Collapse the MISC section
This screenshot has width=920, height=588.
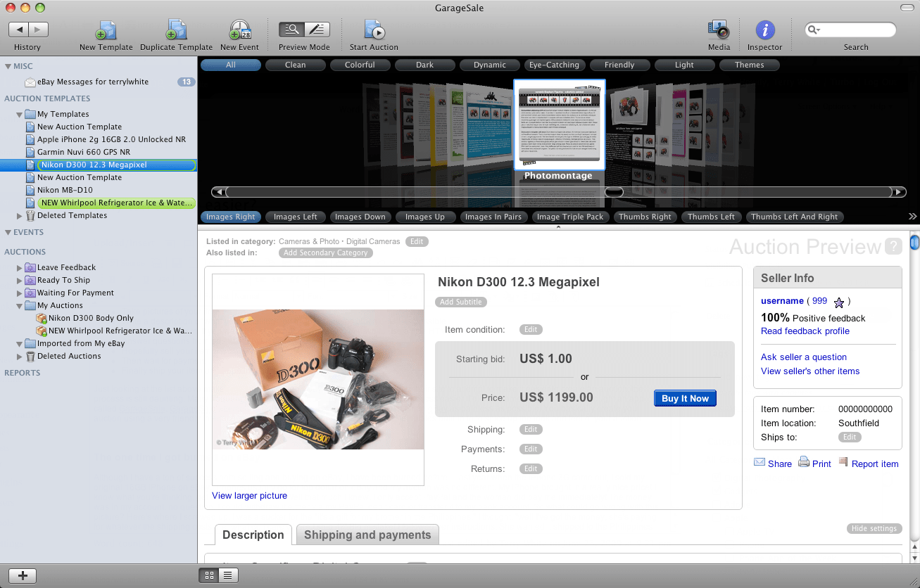(8, 66)
